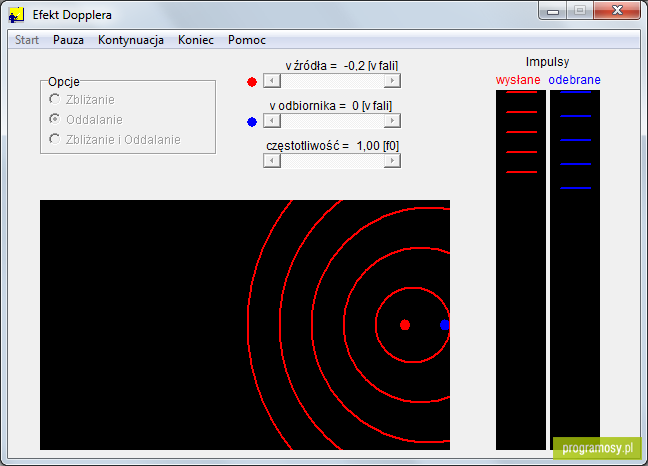Click the v odbiornika slider track
648x466 pixels.
click(x=332, y=121)
